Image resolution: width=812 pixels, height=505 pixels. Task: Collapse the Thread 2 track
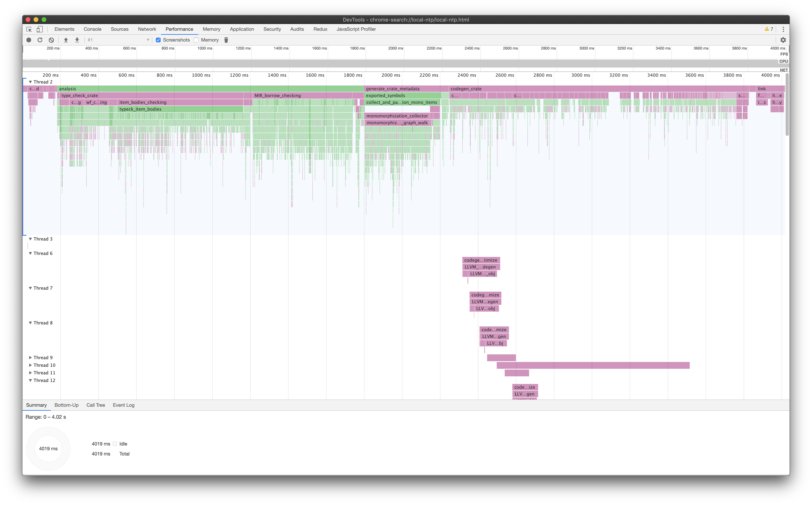coord(30,82)
